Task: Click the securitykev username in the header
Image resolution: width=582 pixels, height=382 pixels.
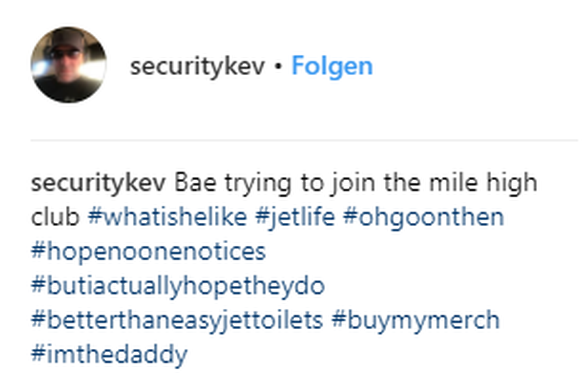Action: 197,66
